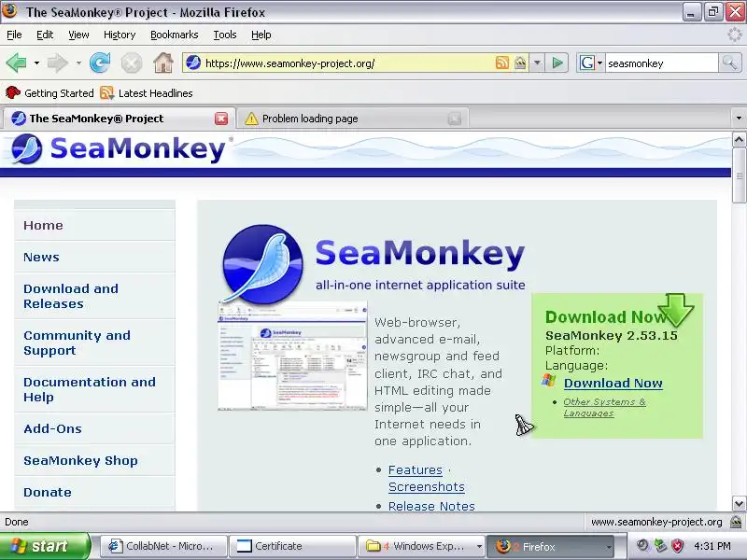Reload the page with the refresh icon
This screenshot has width=747, height=560.
tap(100, 63)
